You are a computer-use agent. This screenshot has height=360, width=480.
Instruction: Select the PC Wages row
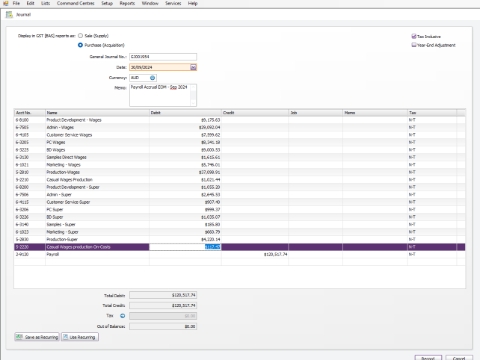pyautogui.click(x=240, y=142)
